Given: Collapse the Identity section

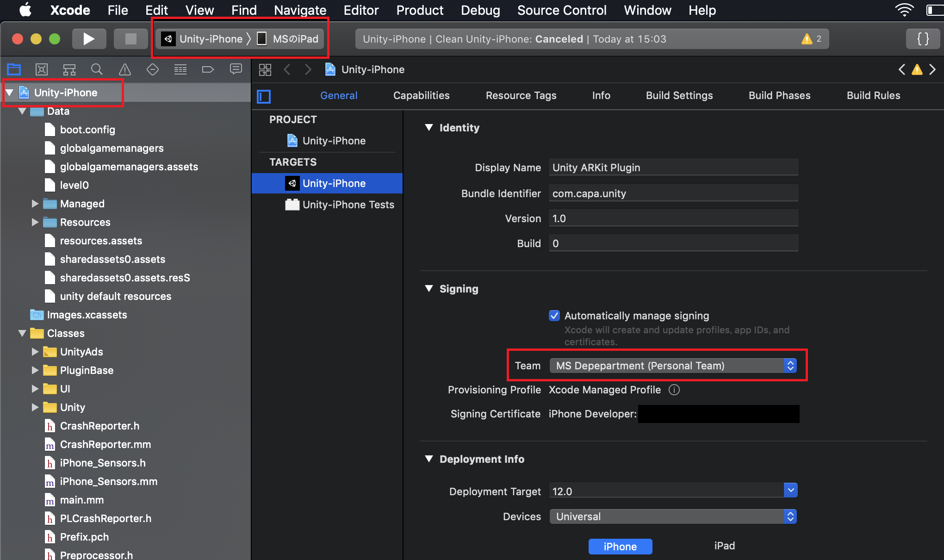Looking at the screenshot, I should (429, 128).
